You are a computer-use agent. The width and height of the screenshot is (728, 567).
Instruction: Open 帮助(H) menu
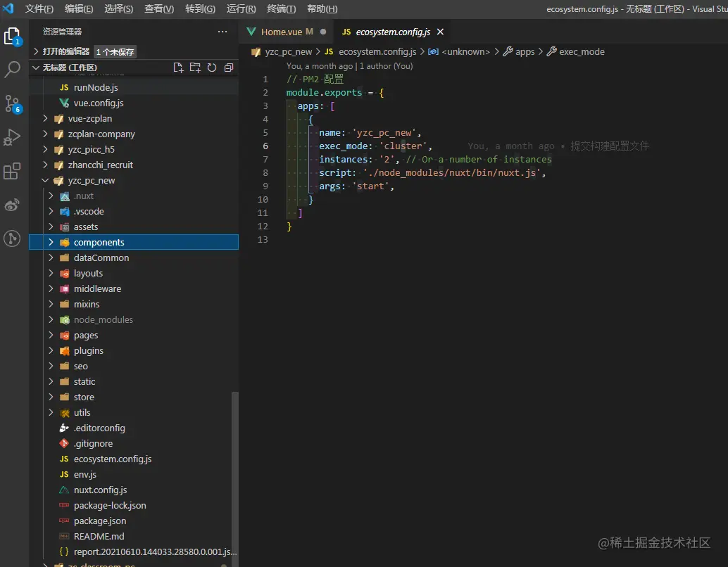coord(322,9)
